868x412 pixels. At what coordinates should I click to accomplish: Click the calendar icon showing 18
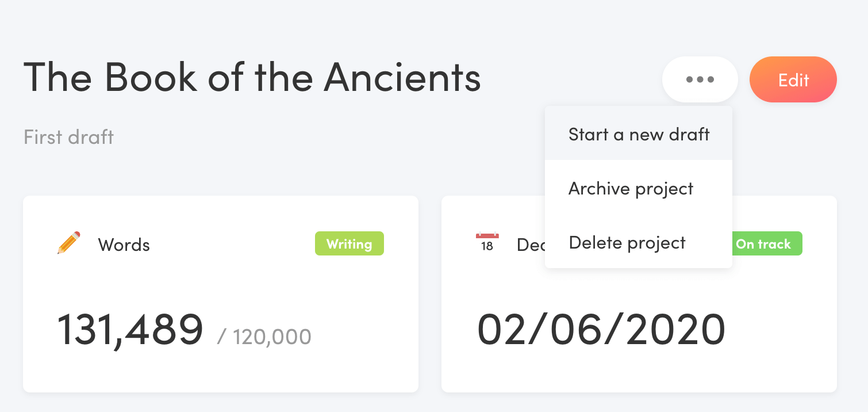(487, 242)
